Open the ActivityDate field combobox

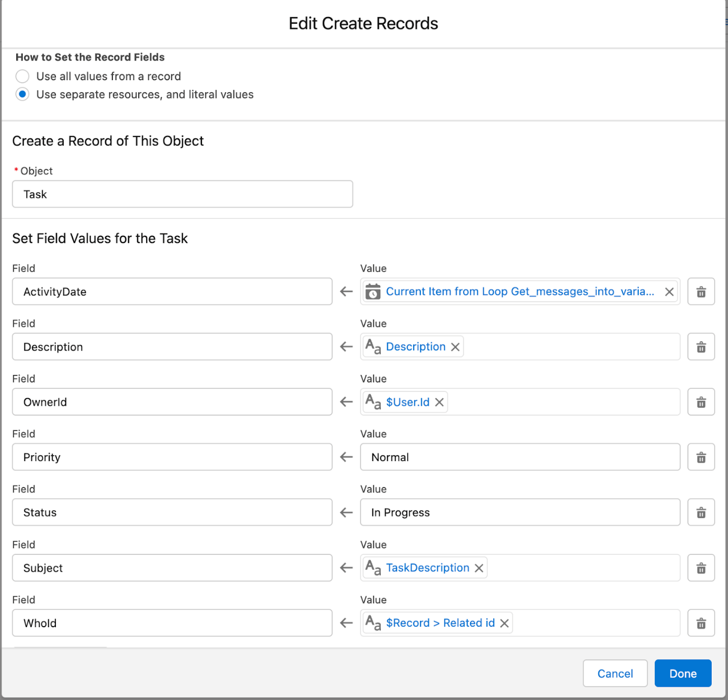click(173, 292)
